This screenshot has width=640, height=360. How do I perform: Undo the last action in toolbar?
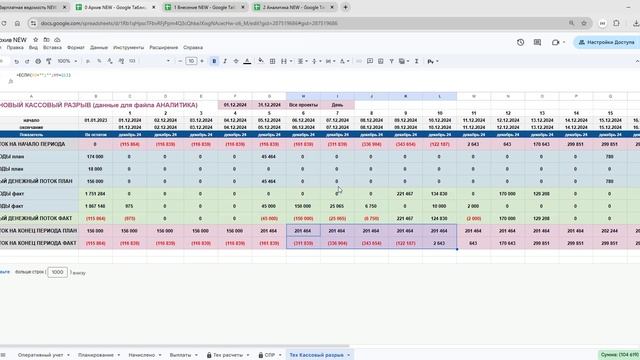(x=16, y=61)
